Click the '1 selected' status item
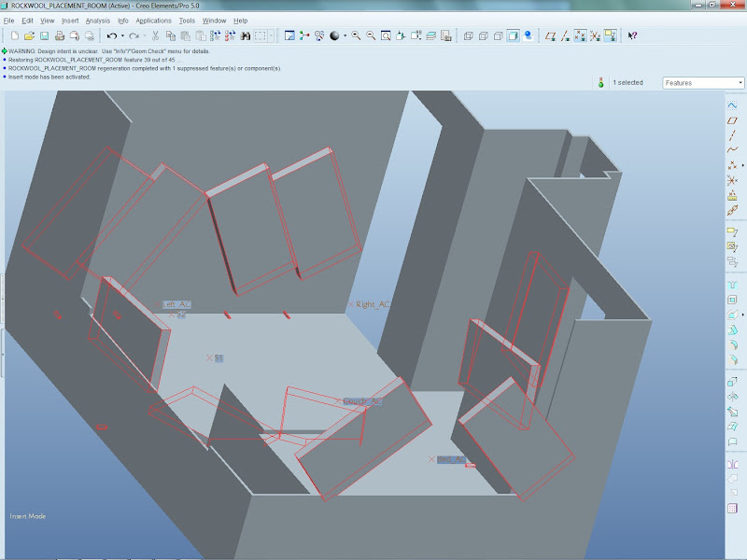 click(x=627, y=82)
